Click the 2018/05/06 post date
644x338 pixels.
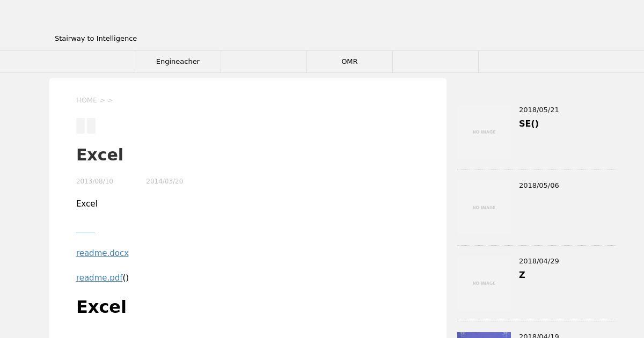point(539,186)
